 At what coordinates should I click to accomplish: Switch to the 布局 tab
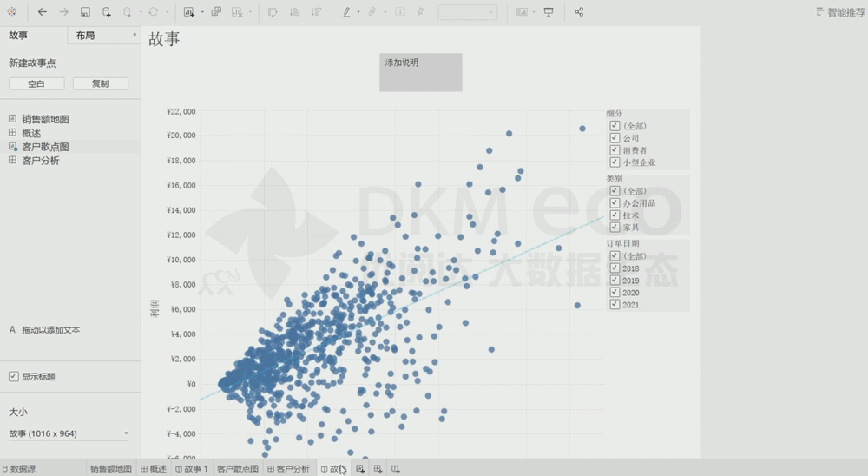coord(102,36)
